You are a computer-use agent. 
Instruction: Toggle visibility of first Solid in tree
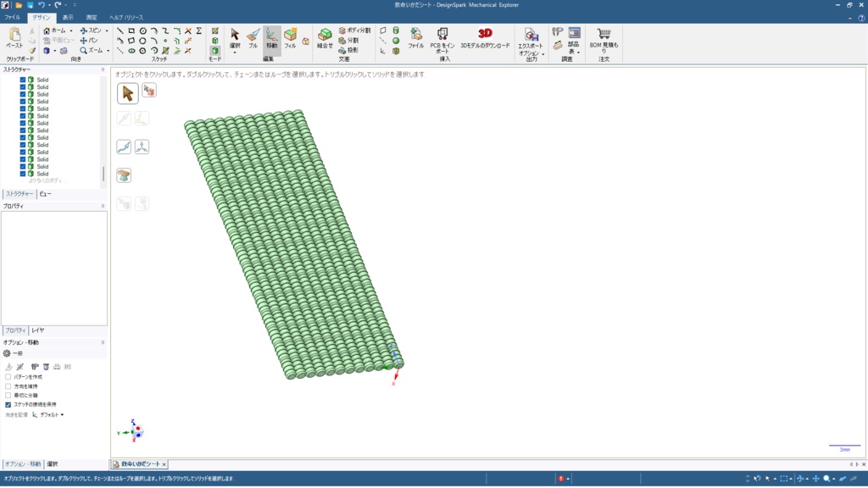[23, 80]
